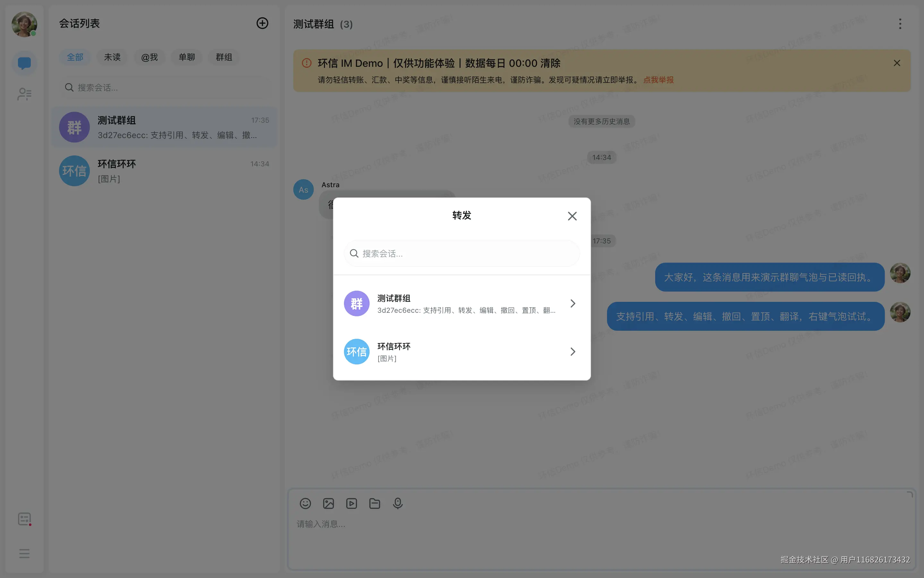The height and width of the screenshot is (578, 924).
Task: Click the 点我举报 report link
Action: click(x=658, y=80)
